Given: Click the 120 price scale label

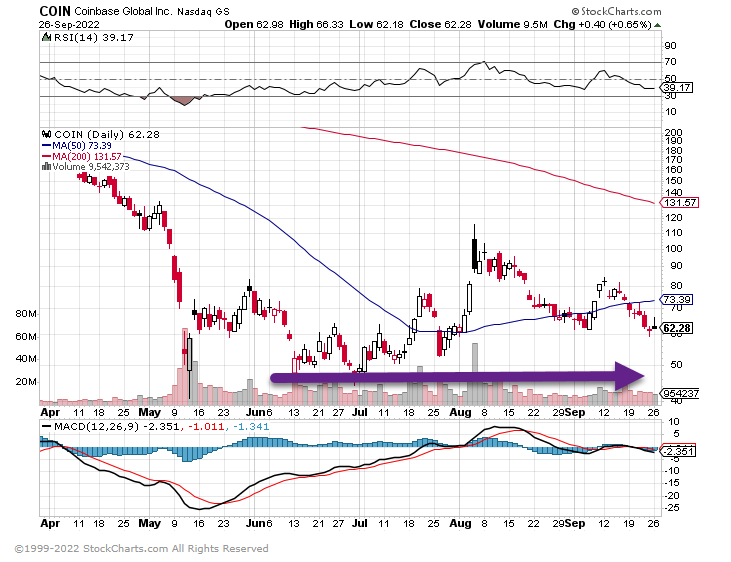Looking at the screenshot, I should pyautogui.click(x=674, y=218).
